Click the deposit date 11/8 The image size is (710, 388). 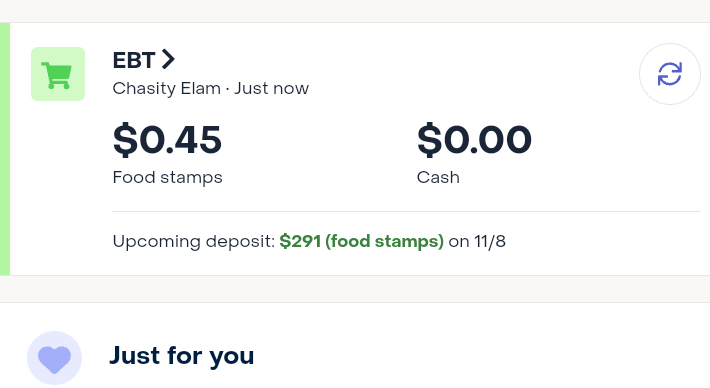click(x=490, y=241)
